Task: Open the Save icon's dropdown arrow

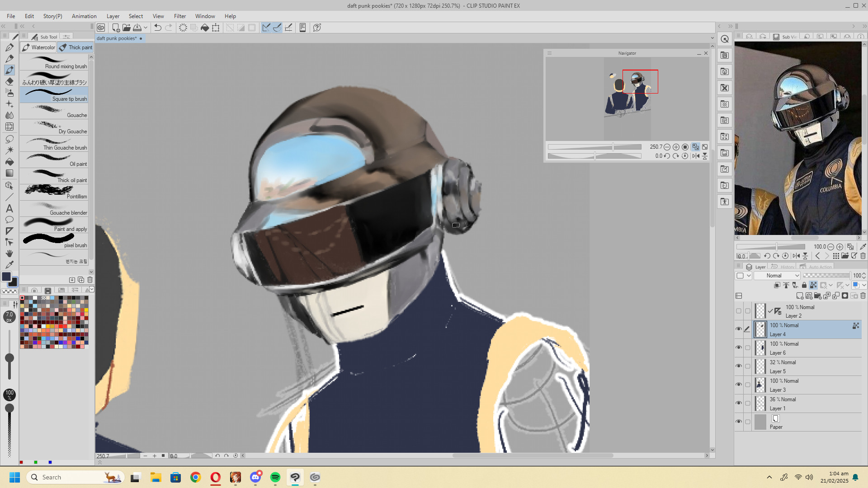Action: click(146, 28)
